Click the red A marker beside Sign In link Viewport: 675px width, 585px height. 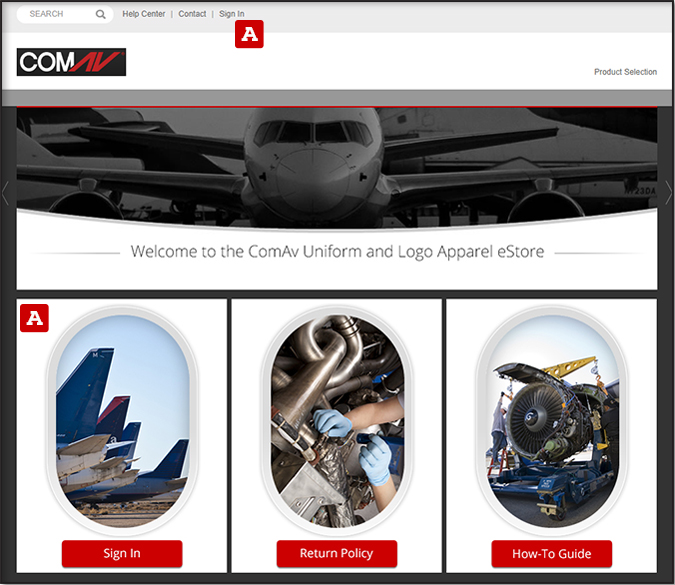click(249, 34)
